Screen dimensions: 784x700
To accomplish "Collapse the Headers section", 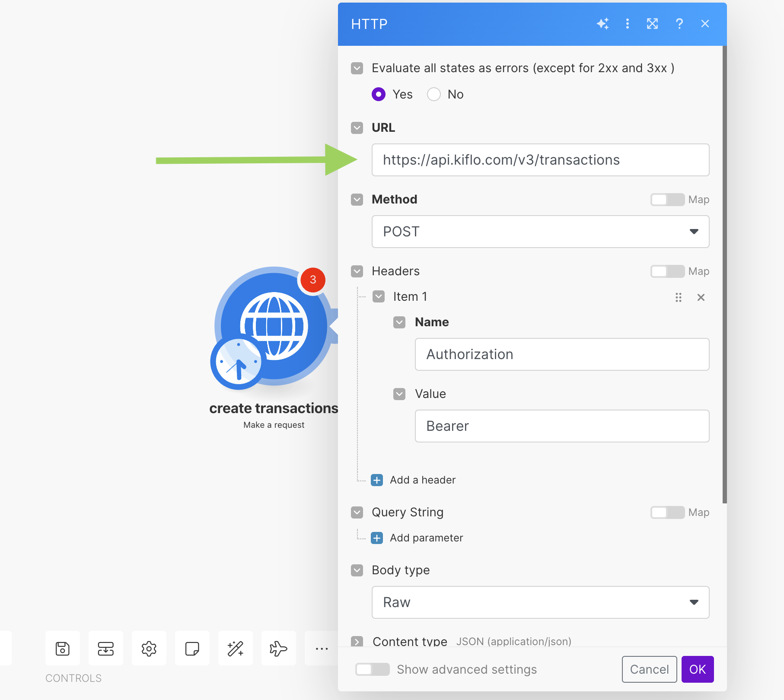I will tap(357, 271).
